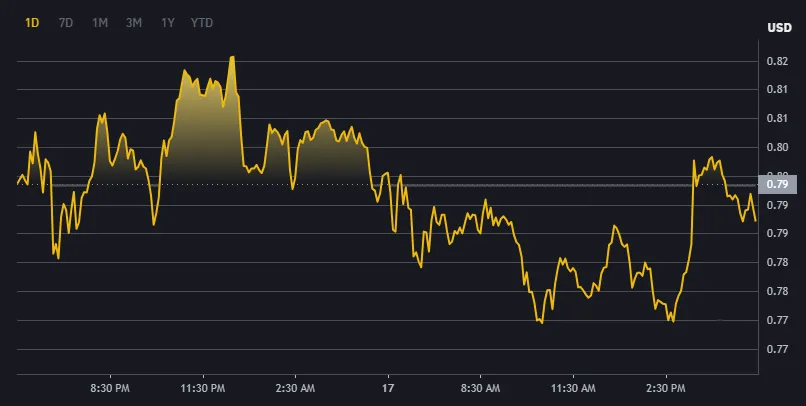
Task: Click the USD currency label
Action: 779,27
